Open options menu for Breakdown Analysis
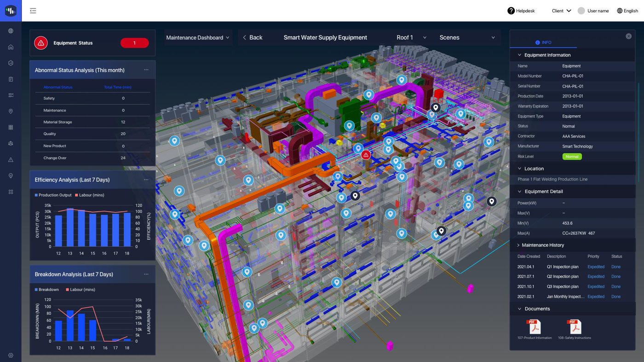The image size is (644, 362). pyautogui.click(x=146, y=274)
